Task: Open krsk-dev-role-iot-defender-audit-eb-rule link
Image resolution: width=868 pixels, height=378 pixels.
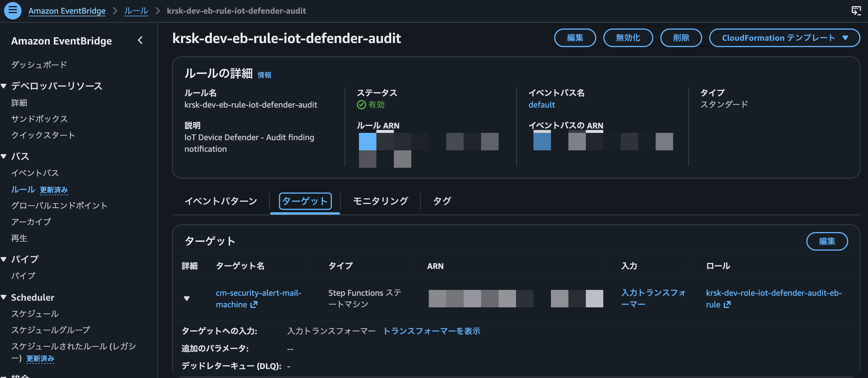Action: pyautogui.click(x=774, y=299)
